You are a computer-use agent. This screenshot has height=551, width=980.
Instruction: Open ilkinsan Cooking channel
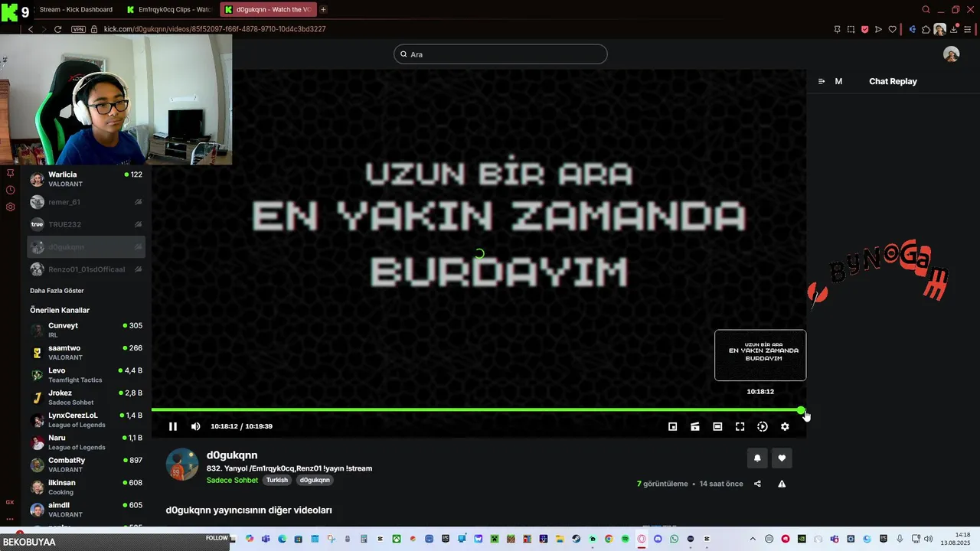(x=87, y=487)
